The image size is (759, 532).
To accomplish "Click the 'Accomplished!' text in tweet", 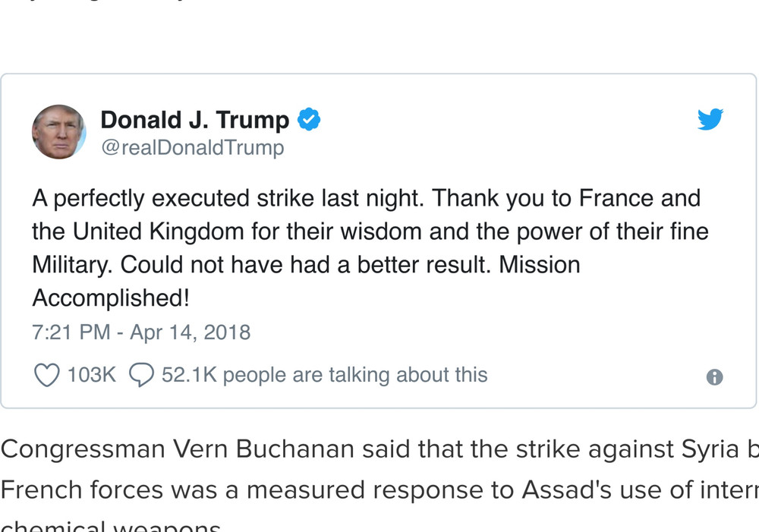I will (x=110, y=298).
